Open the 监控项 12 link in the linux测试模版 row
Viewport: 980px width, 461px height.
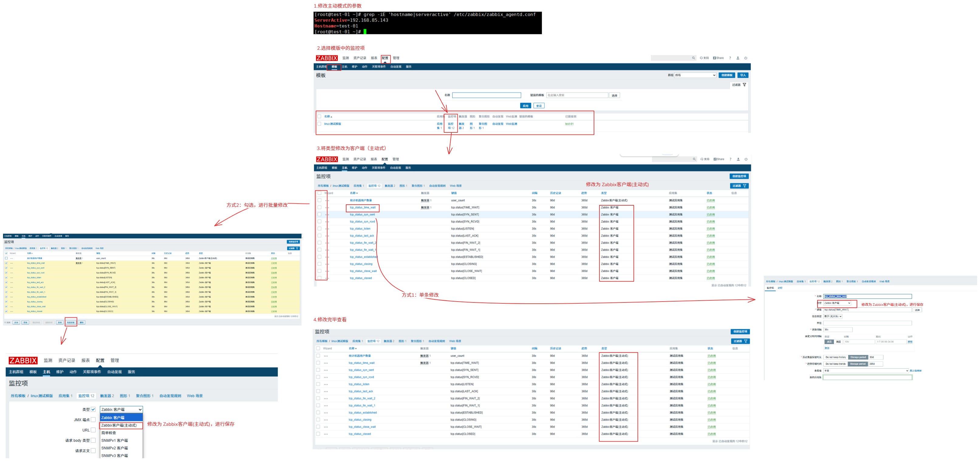click(x=451, y=126)
